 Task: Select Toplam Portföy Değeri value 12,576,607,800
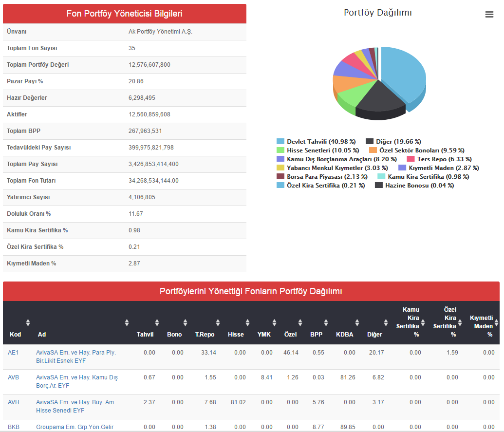(x=149, y=65)
